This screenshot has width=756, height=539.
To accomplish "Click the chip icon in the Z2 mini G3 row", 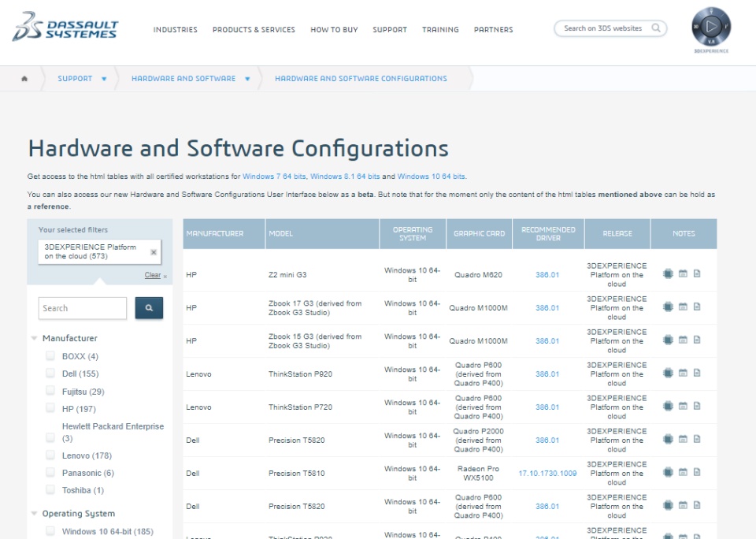I will 668,274.
